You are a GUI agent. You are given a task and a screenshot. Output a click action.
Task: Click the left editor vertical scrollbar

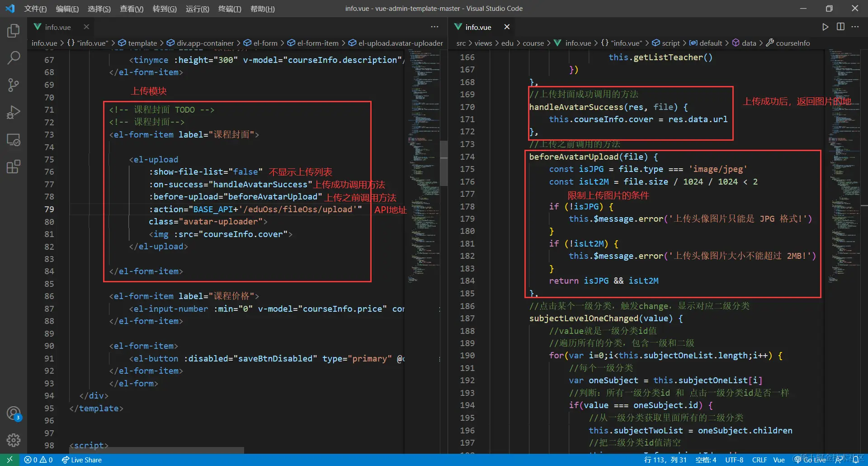pyautogui.click(x=444, y=163)
